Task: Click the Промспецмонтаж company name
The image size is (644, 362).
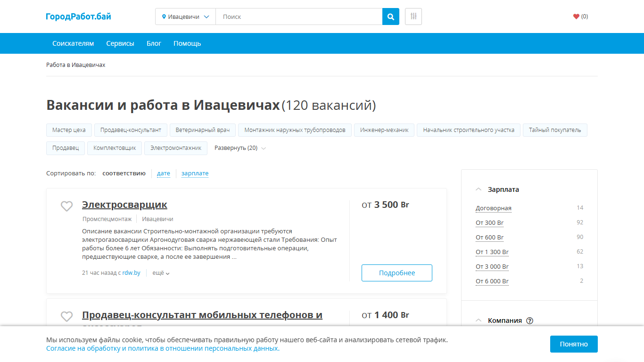Action: tap(107, 219)
